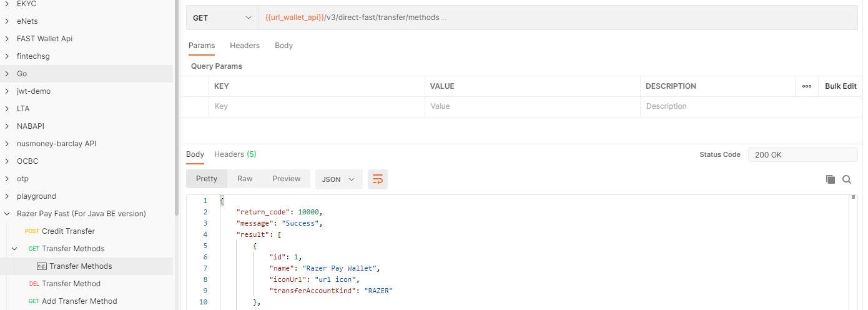Switch to response Headers (5) tab
Image resolution: width=868 pixels, height=310 pixels.
tap(235, 154)
